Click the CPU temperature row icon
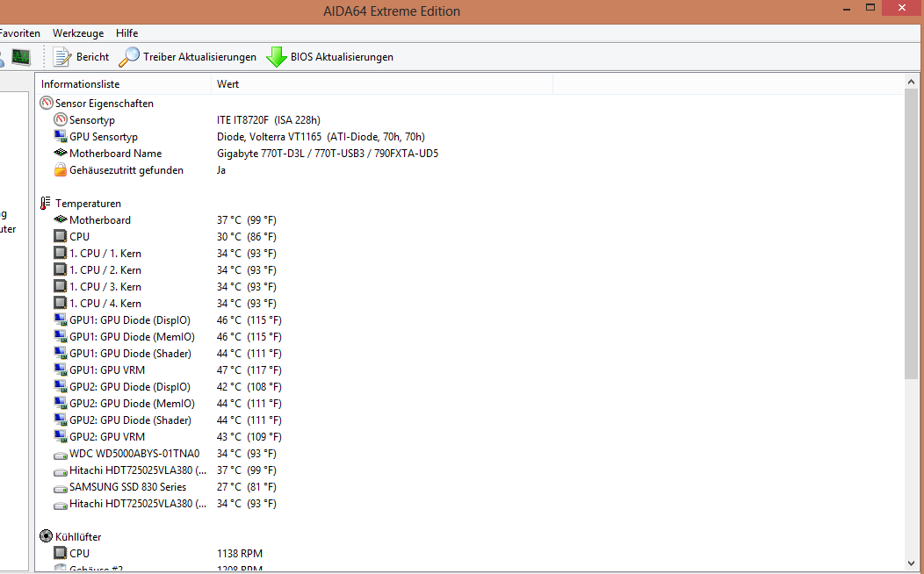Viewport: 924px width, 574px height. click(60, 236)
